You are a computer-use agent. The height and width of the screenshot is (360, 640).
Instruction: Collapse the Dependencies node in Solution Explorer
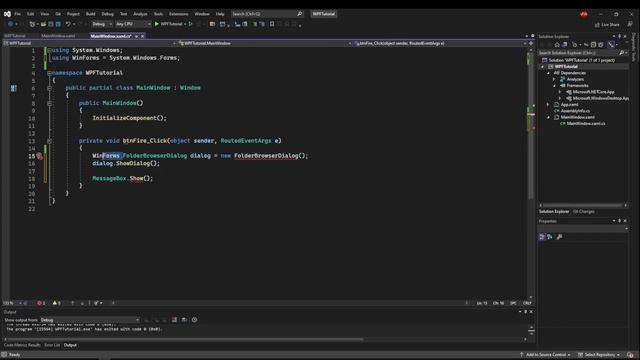click(x=549, y=73)
